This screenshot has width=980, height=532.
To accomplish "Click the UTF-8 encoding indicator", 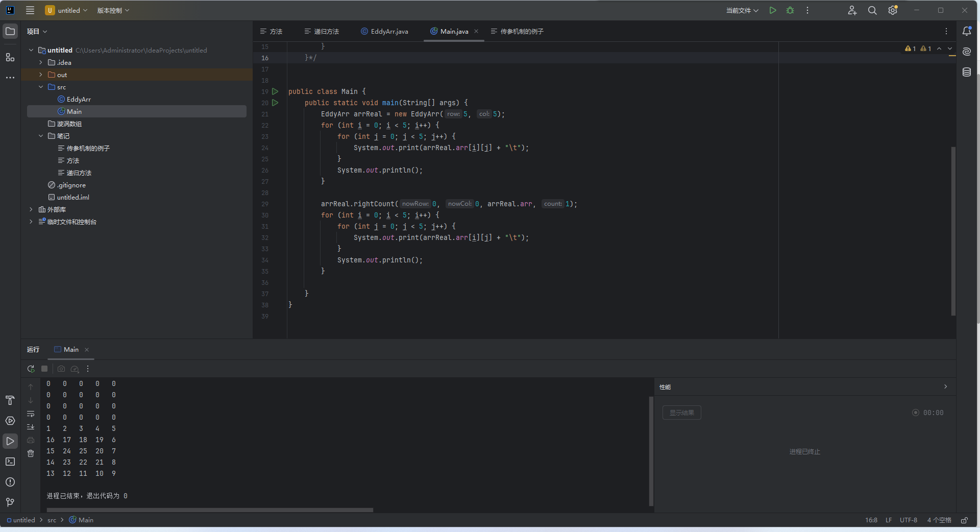I will pos(908,520).
